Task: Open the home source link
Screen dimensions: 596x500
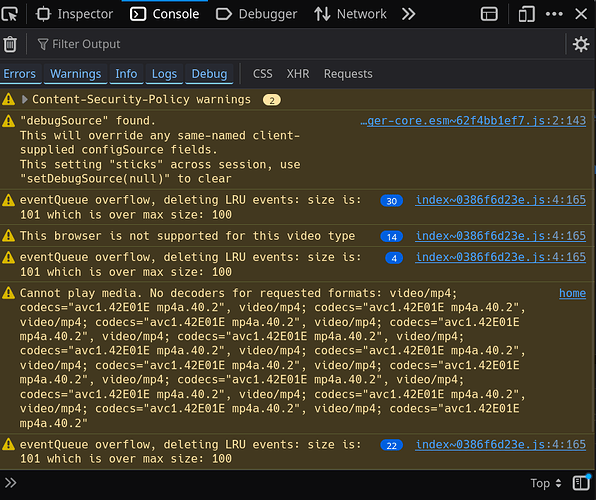Action: pyautogui.click(x=572, y=293)
